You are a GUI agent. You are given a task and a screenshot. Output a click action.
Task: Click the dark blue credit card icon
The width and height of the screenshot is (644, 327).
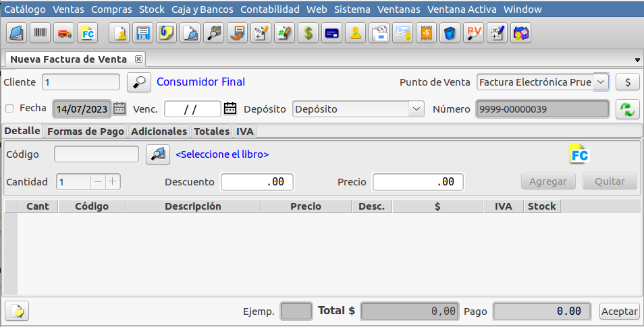coord(332,33)
